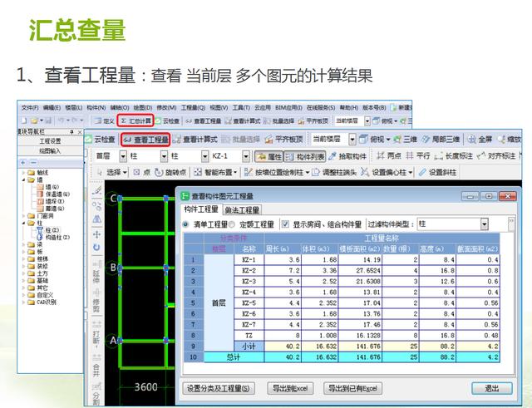The height and width of the screenshot is (408, 532).
Task: Open the 首层 floor dropdown
Action: coord(123,156)
